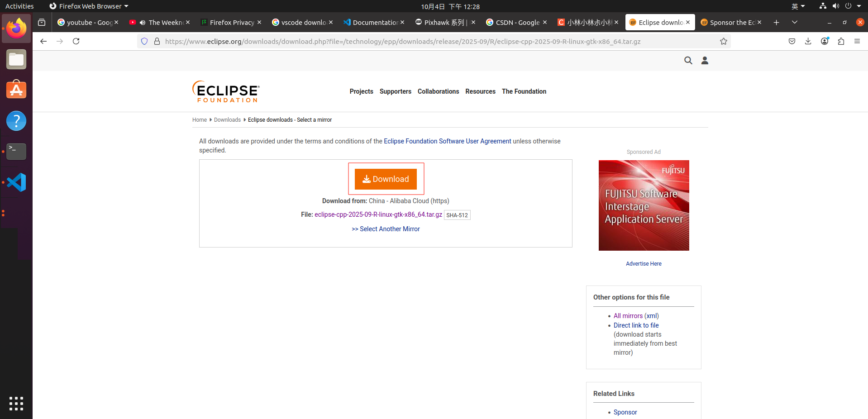Select the Resources navigation item

pos(480,91)
